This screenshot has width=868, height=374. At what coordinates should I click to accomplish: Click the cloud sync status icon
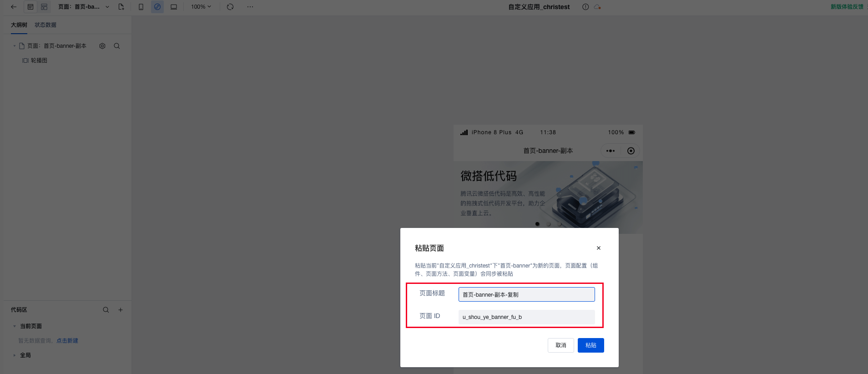[597, 7]
